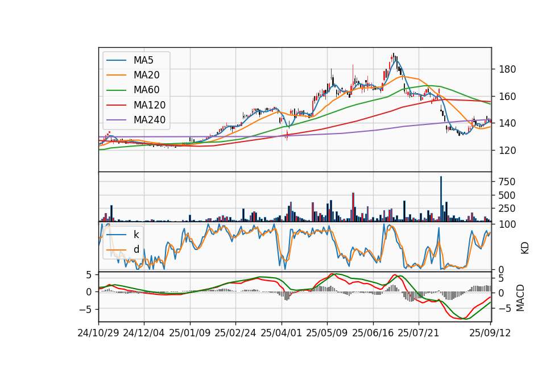Viewport: 546px width, 392px height.
Task: Click the 100 label on KD axis
Action: point(507,225)
